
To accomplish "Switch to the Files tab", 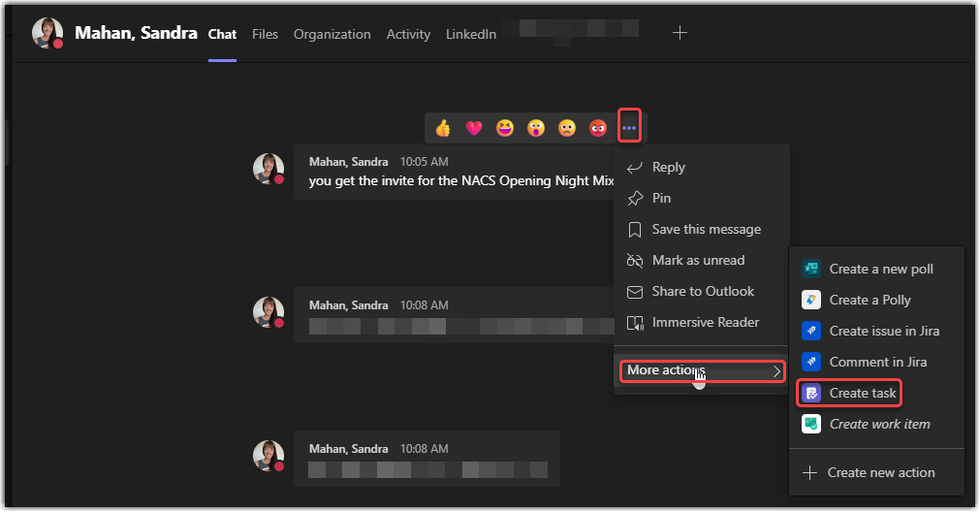I will (265, 34).
